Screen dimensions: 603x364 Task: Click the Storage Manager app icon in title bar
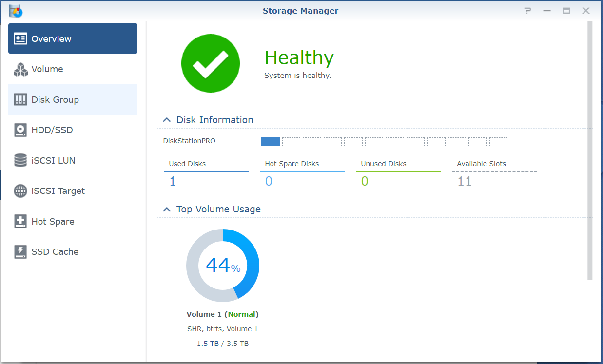16,11
